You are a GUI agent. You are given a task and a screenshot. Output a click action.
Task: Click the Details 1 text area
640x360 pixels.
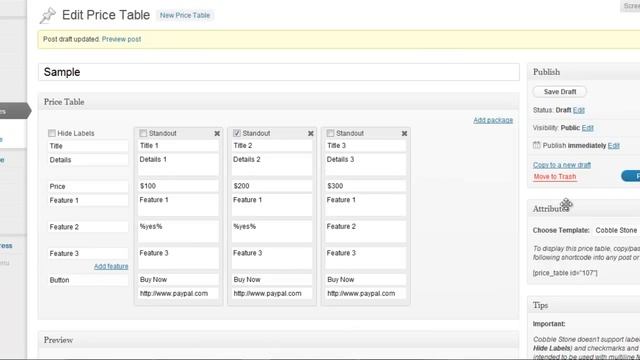point(178,165)
